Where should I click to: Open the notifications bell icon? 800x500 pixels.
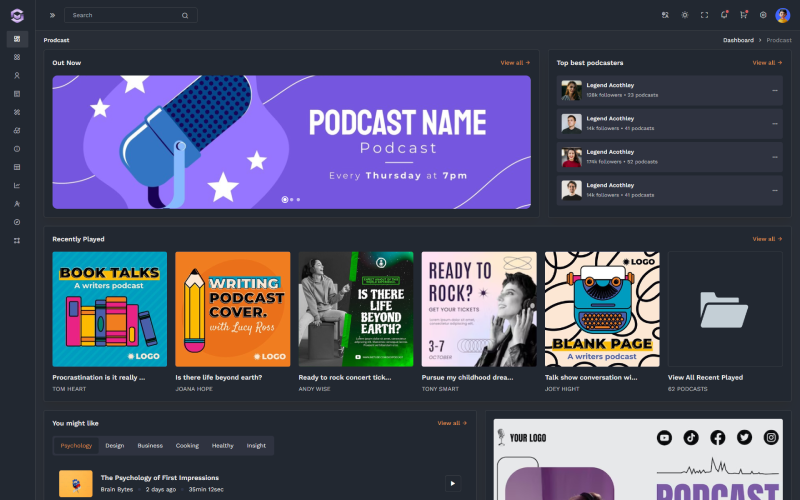pos(724,15)
